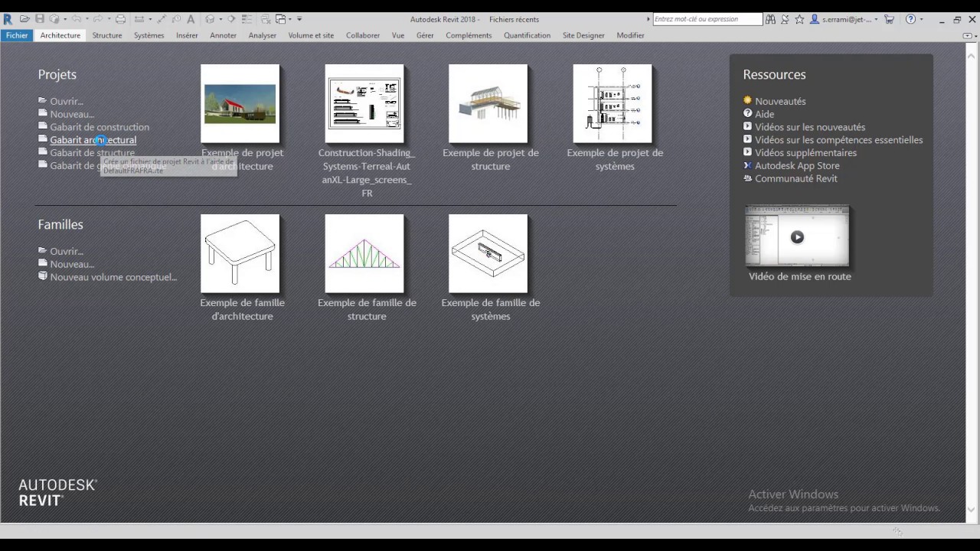Viewport: 980px width, 551px height.
Task: Click the Redo arrow icon
Action: (x=98, y=19)
